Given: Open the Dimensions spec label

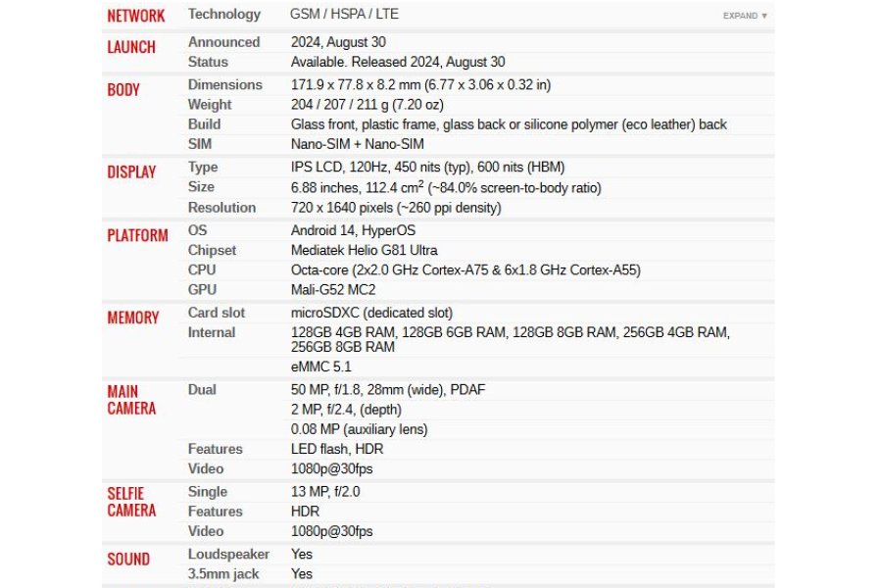Looking at the screenshot, I should (225, 85).
